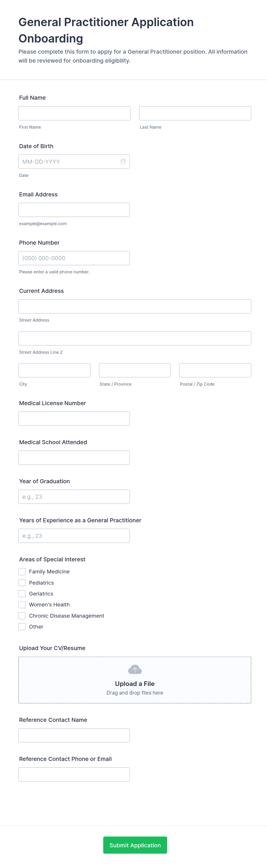Click the Phone Number field
267x868 pixels.
point(74,258)
